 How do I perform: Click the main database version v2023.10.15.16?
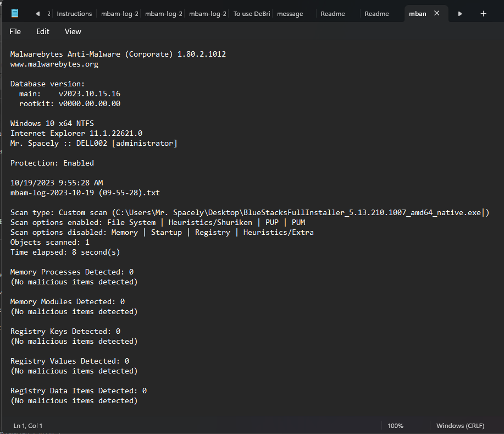click(90, 94)
